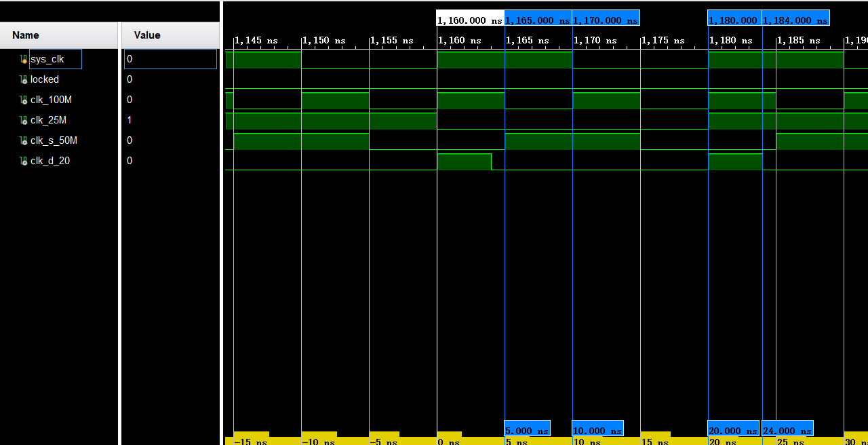Select the clk_d_20 signal name
This screenshot has width=868, height=445.
click(x=50, y=161)
